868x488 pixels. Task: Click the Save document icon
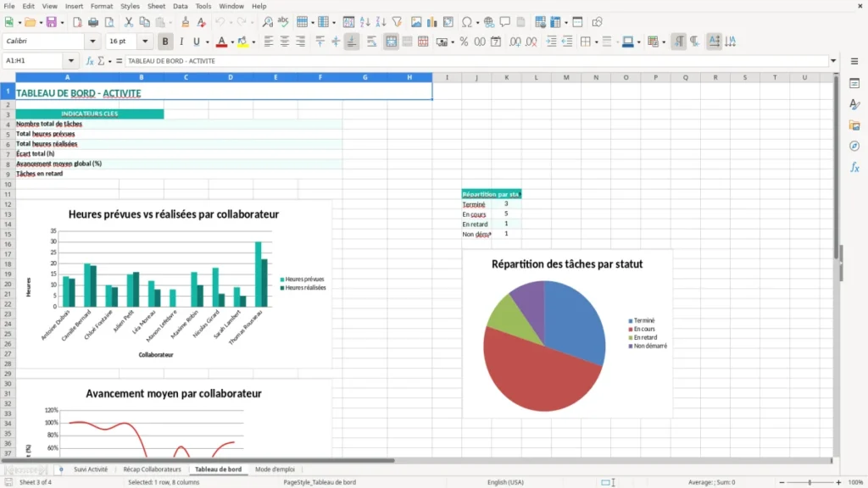tap(52, 22)
